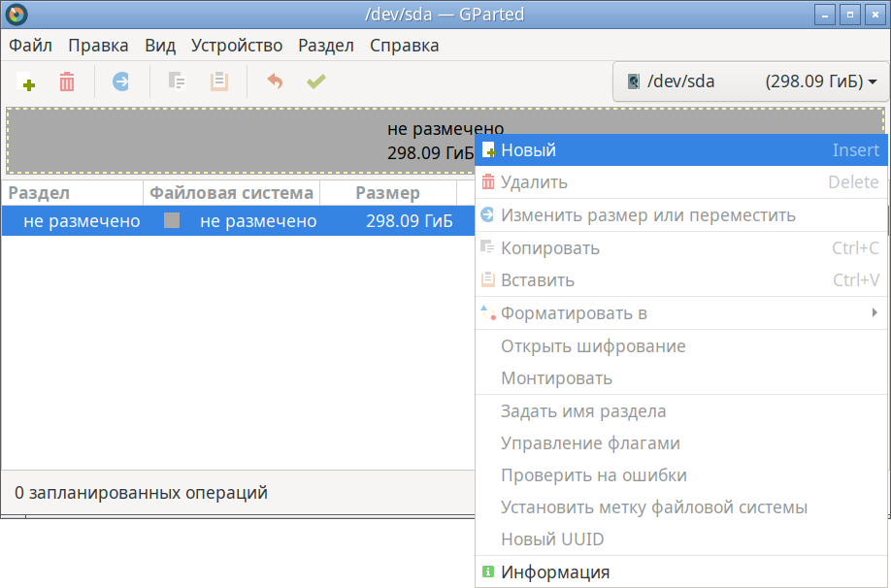Image resolution: width=891 pixels, height=588 pixels.
Task: Open the Файл menu
Action: (31, 46)
